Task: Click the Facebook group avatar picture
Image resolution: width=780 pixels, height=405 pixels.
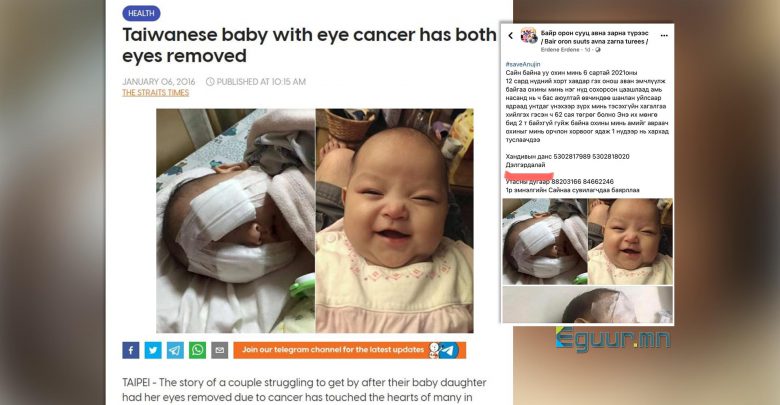Action: 529,36
